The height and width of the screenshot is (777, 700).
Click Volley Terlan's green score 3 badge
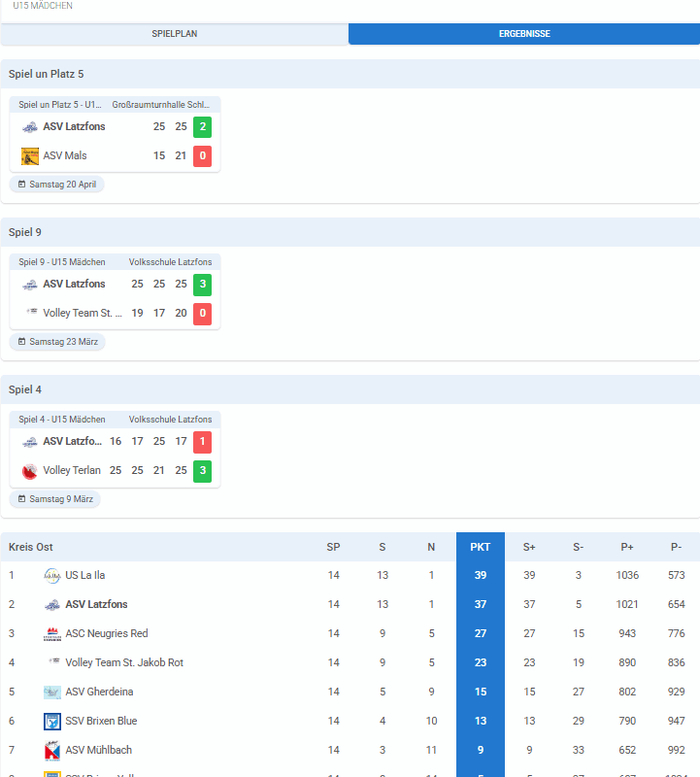(202, 471)
